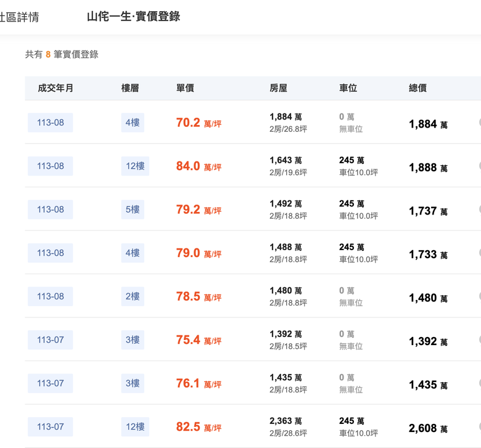Open the detail icon beside 1,392 萬 total
Viewport: 481px width, 448px height.
point(480,340)
